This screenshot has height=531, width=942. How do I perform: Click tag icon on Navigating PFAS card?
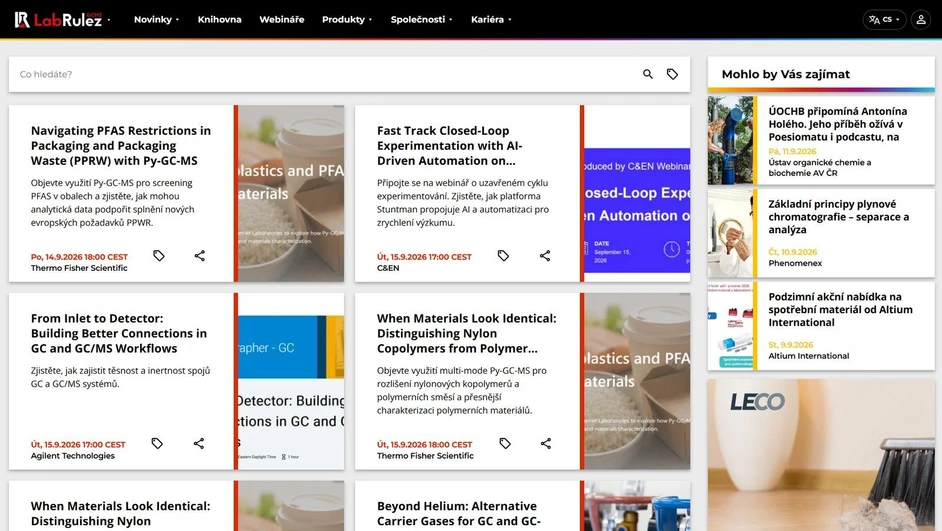[159, 256]
